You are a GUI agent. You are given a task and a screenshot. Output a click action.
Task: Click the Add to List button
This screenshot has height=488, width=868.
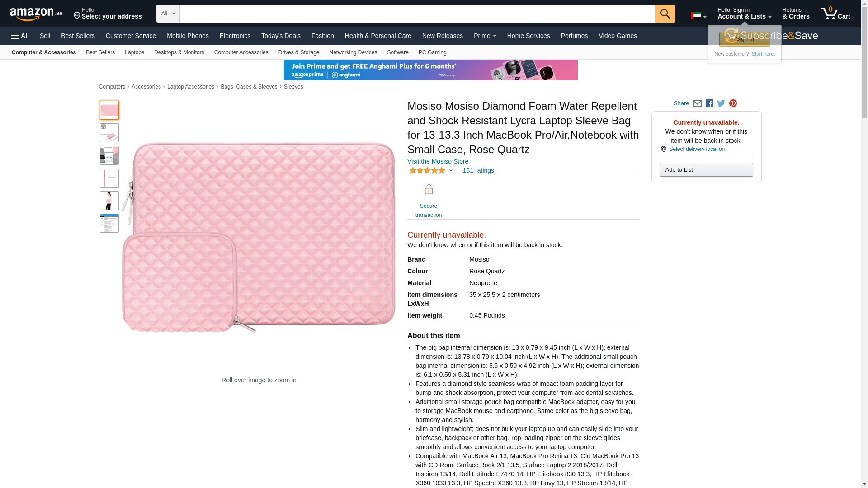706,170
